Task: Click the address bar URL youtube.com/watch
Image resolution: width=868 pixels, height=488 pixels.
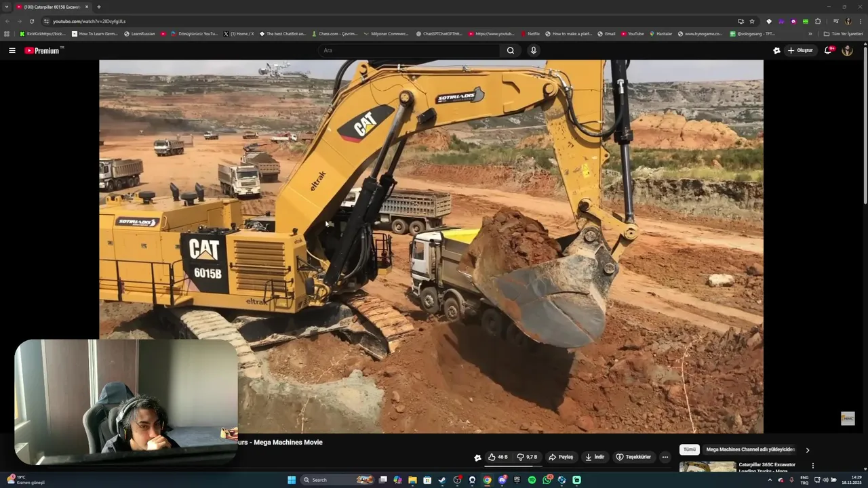Action: pyautogui.click(x=89, y=21)
